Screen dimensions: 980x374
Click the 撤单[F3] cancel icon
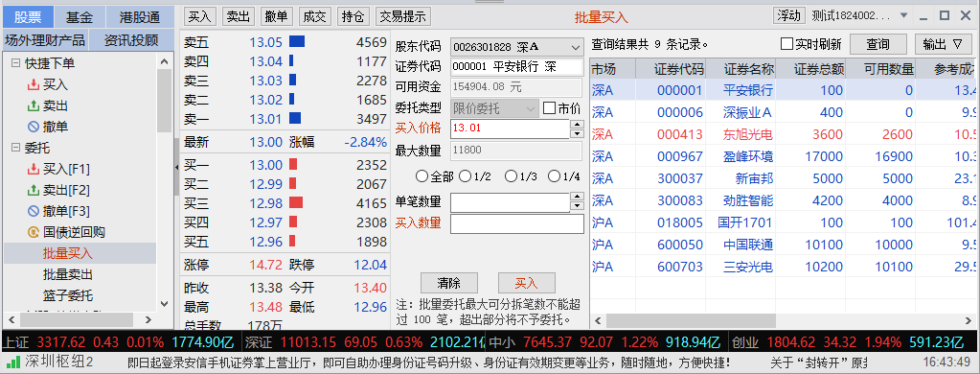tap(34, 211)
